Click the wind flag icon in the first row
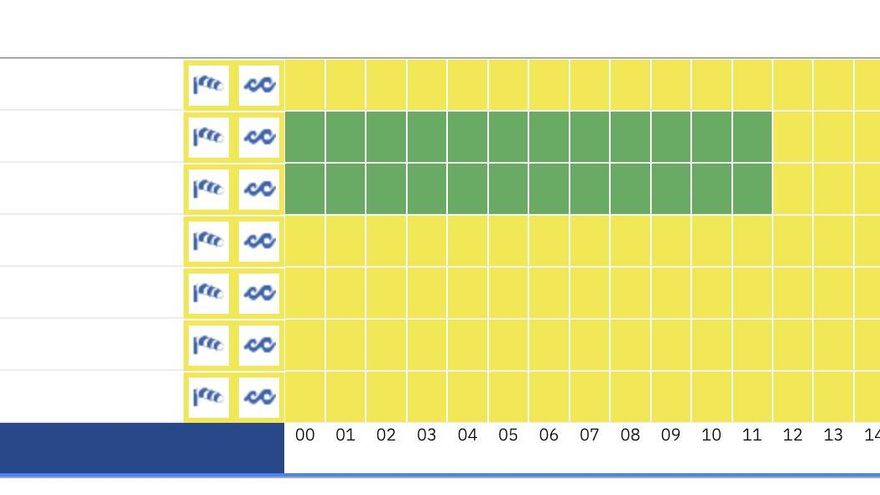This screenshot has width=880, height=495. (x=208, y=85)
